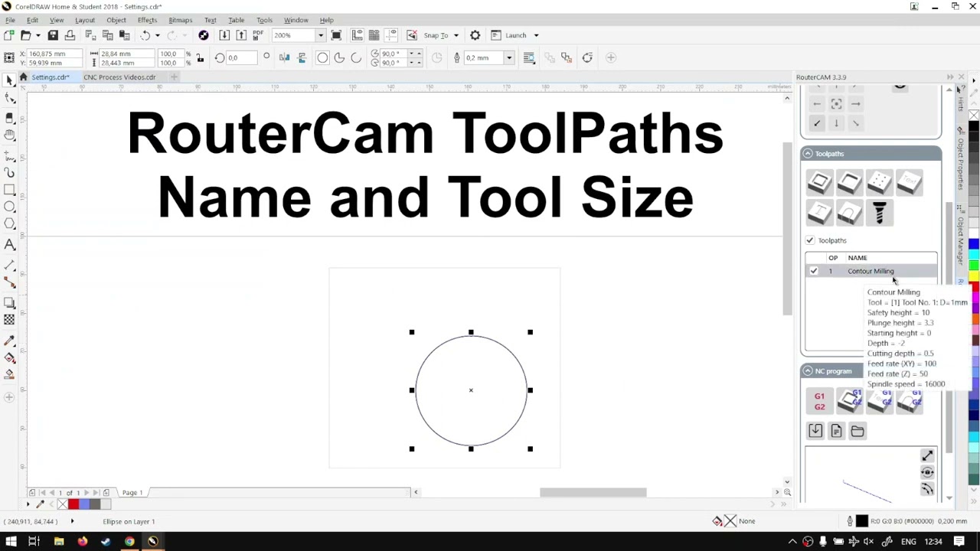Click the preview rotate-view icon
980x551 pixels.
[x=927, y=473]
